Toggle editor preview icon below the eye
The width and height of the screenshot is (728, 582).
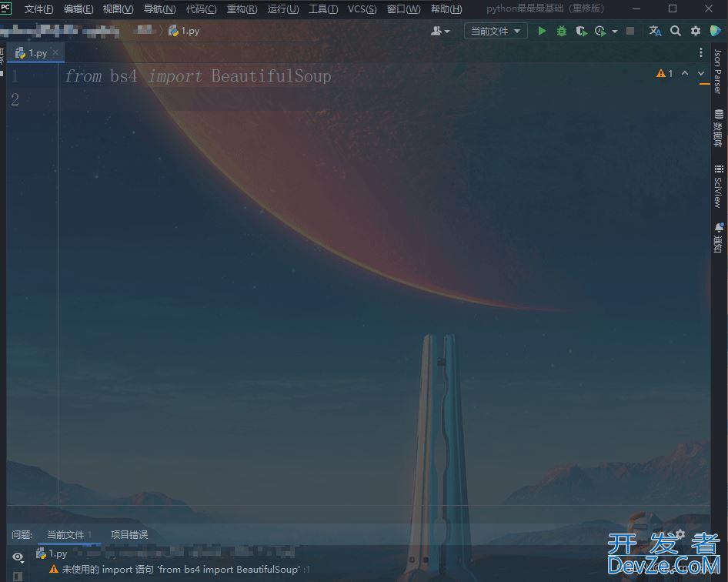pyautogui.click(x=18, y=576)
